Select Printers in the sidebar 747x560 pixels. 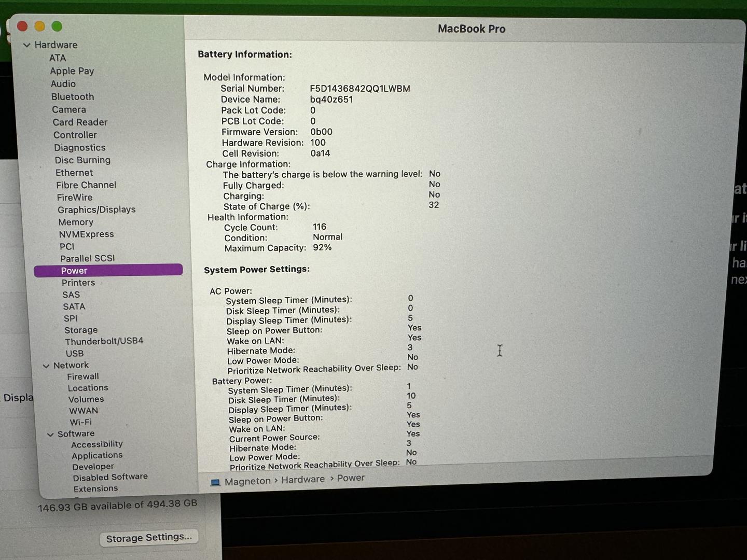tap(78, 283)
